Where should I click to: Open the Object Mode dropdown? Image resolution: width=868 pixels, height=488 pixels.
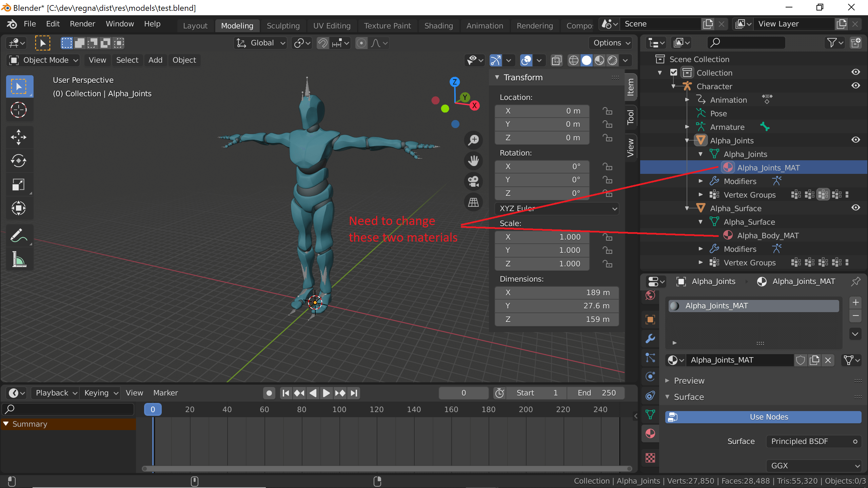[x=43, y=60]
